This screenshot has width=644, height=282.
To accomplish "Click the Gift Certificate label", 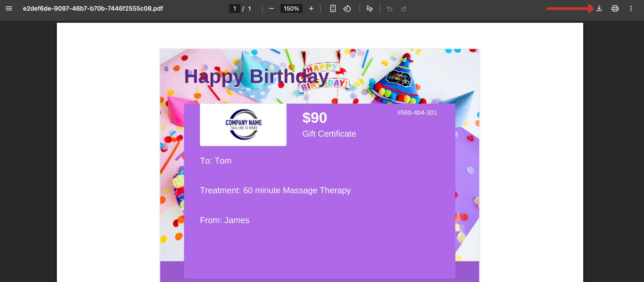I will tap(329, 134).
